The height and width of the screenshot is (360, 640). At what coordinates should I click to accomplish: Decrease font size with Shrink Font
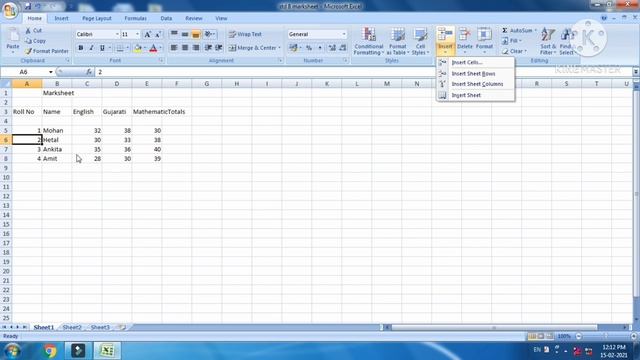(158, 34)
